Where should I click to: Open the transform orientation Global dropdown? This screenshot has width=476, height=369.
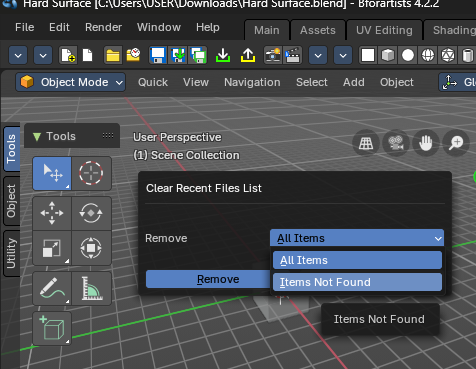tap(457, 82)
